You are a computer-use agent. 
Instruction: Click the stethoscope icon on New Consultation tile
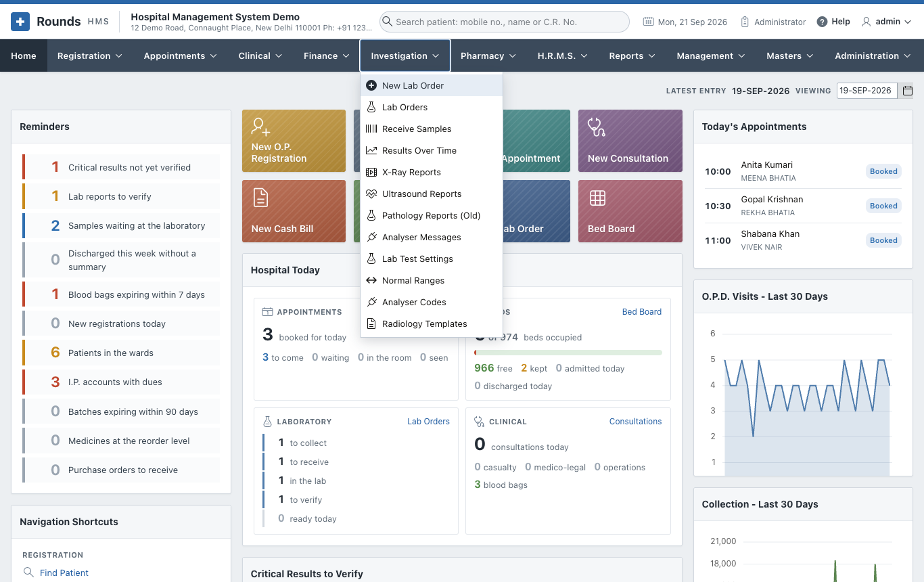(x=597, y=127)
